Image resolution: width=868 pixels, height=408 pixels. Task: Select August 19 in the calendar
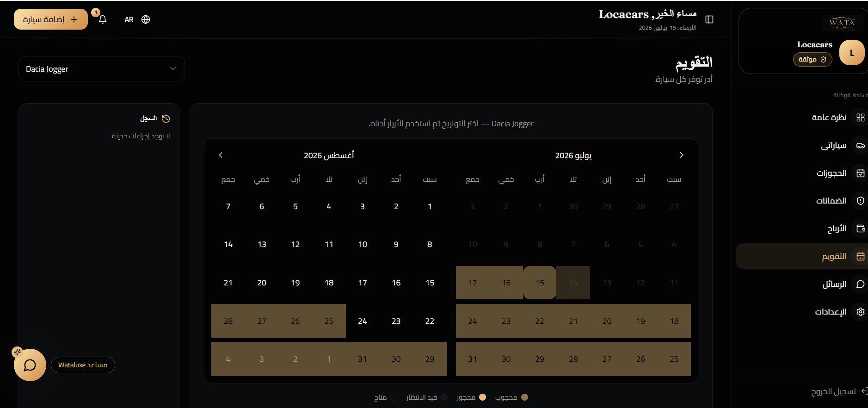pyautogui.click(x=295, y=283)
